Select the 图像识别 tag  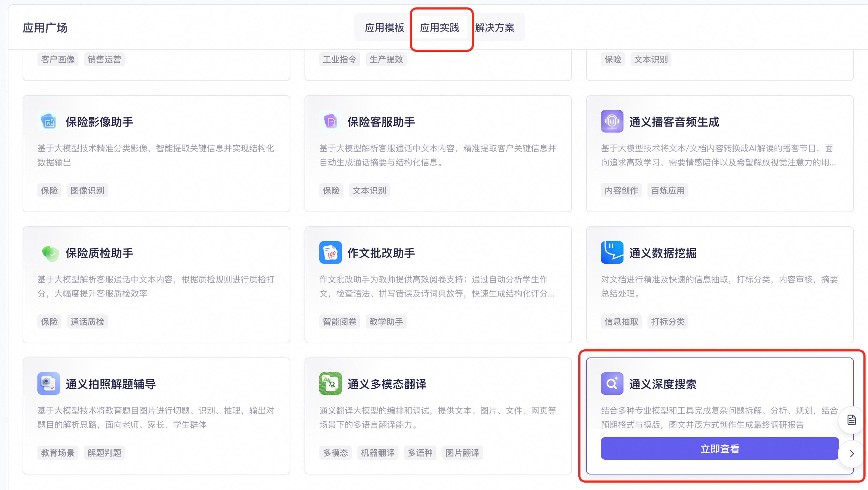(x=87, y=190)
